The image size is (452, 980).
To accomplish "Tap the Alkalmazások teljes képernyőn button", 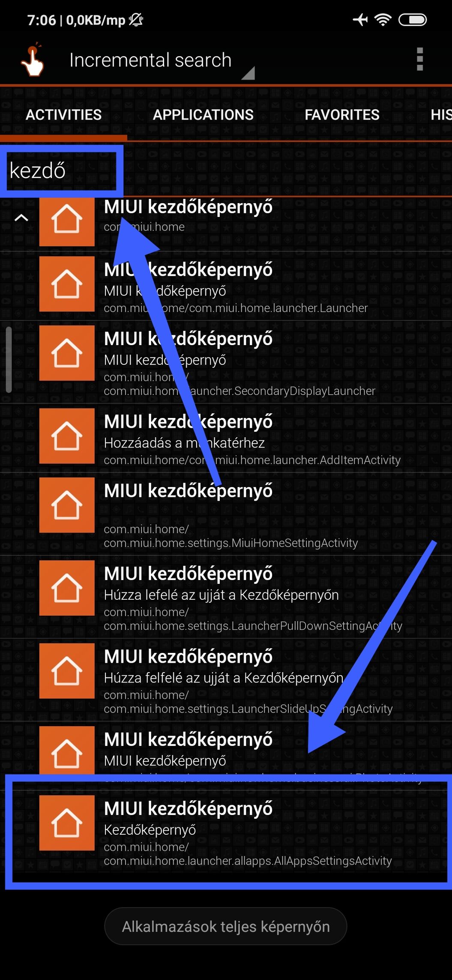I will pyautogui.click(x=226, y=926).
